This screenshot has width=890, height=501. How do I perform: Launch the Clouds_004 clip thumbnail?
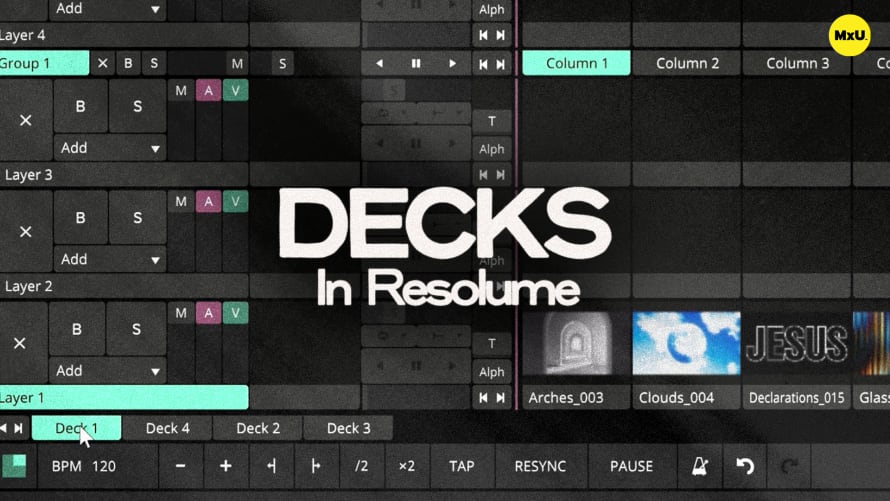[x=687, y=343]
